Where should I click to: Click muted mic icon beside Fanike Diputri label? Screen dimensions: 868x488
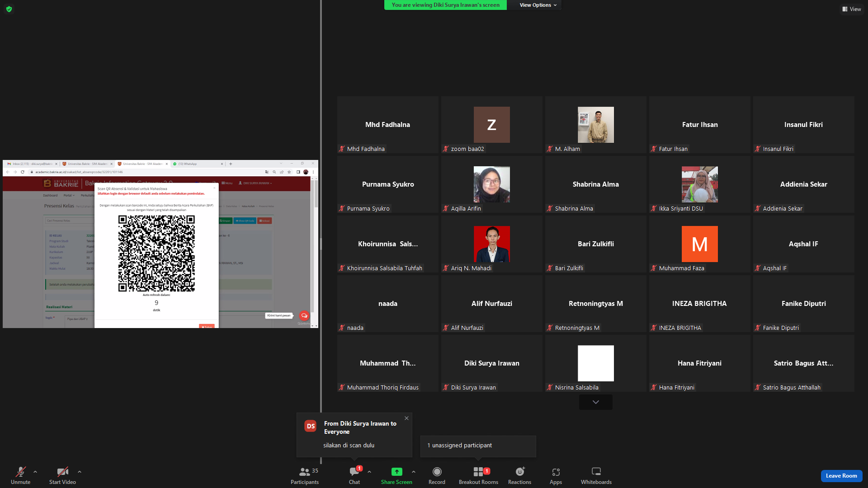pyautogui.click(x=758, y=328)
